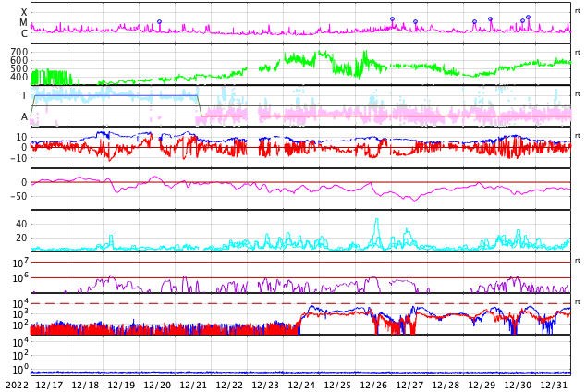
Task: Click the C flare class axis label
Action: 24,33
